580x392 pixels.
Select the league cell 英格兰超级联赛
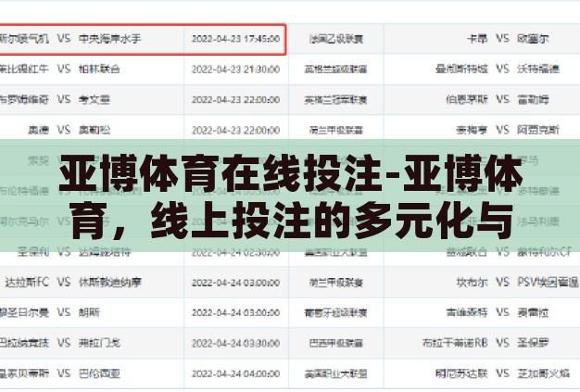click(x=336, y=70)
